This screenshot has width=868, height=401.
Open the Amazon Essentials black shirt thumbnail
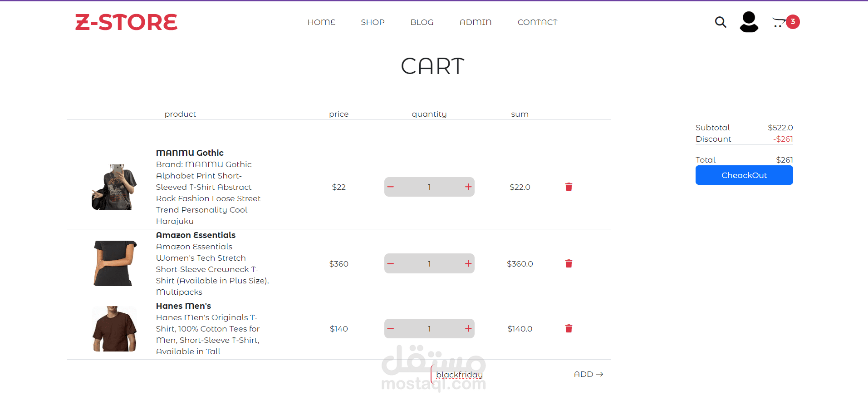[x=114, y=263]
